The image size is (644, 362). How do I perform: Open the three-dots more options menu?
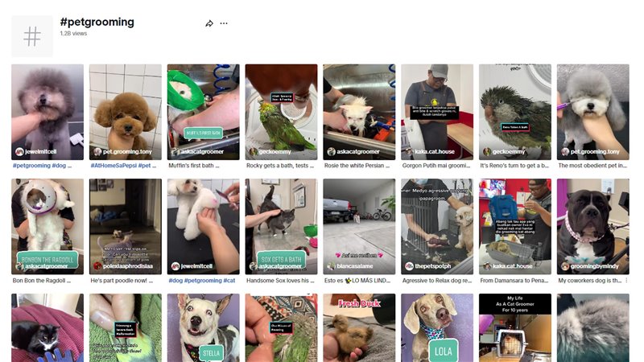pos(224,23)
